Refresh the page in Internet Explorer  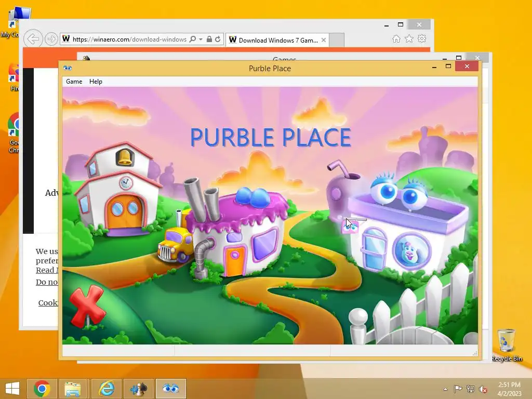pos(218,39)
